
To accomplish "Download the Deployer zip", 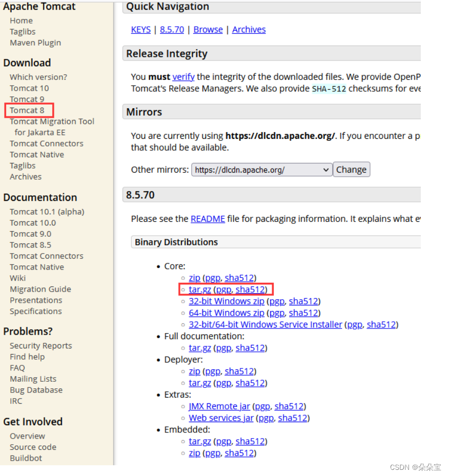I will pyautogui.click(x=194, y=371).
